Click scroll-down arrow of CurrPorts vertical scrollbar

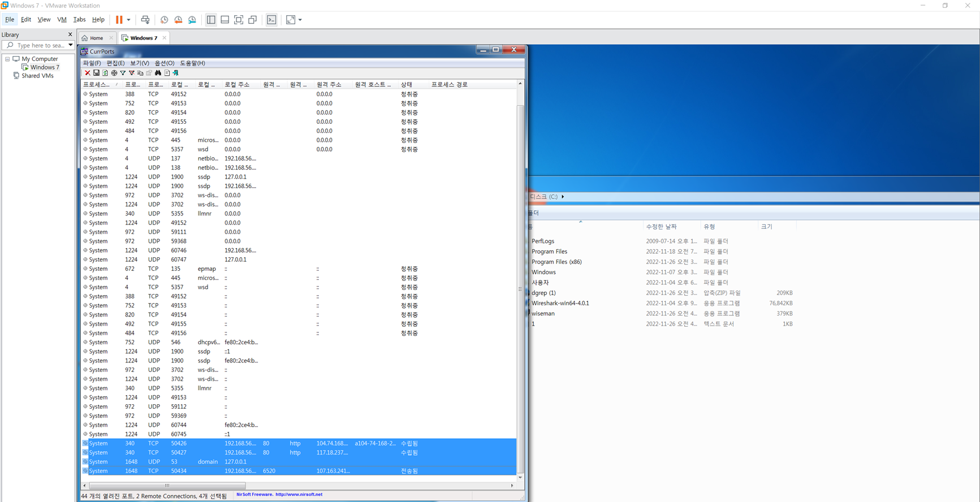(x=520, y=478)
